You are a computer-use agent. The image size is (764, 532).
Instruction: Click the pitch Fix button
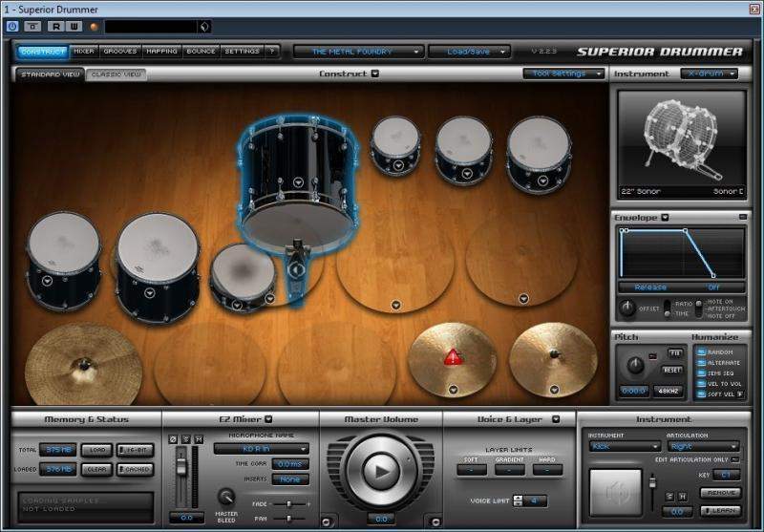(x=675, y=352)
